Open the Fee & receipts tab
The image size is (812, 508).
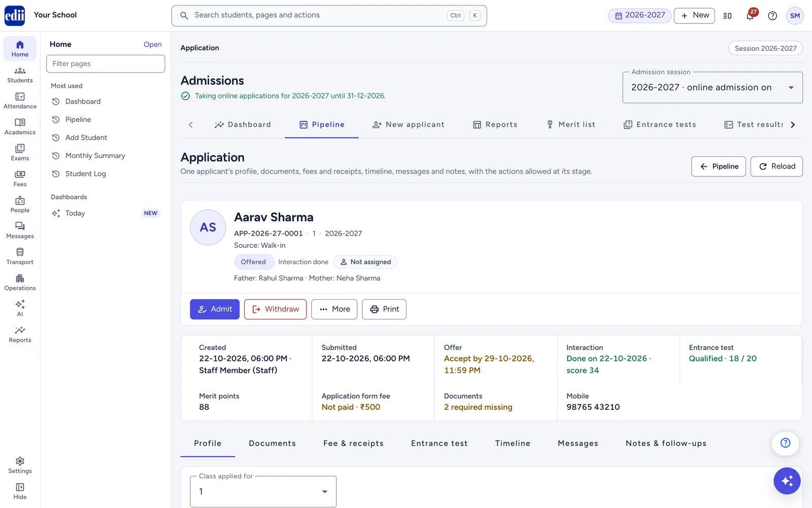[x=353, y=443]
